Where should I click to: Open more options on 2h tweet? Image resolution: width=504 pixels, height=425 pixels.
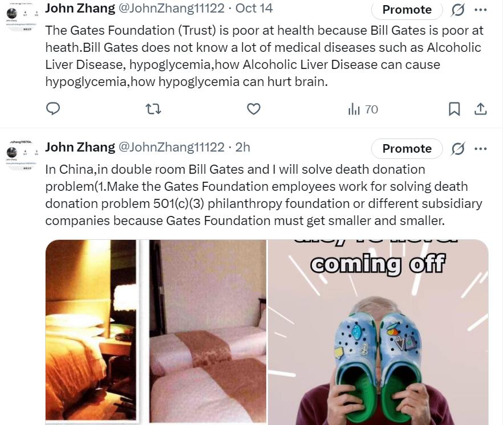coord(481,149)
